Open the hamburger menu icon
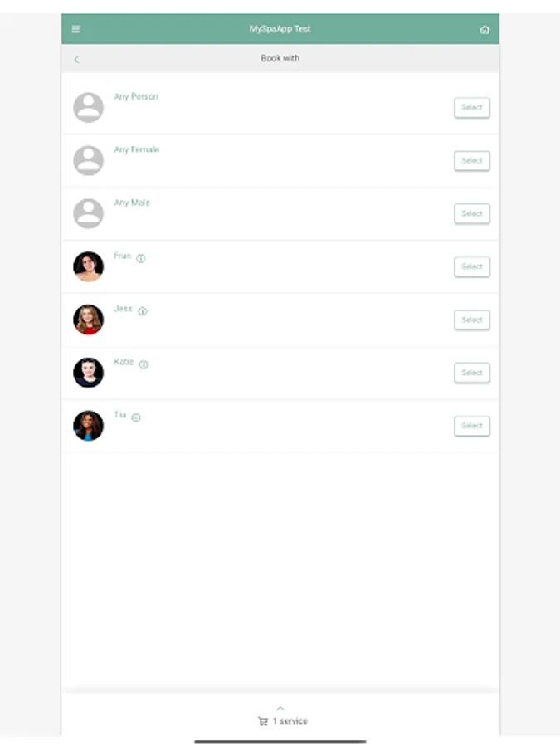 (76, 29)
